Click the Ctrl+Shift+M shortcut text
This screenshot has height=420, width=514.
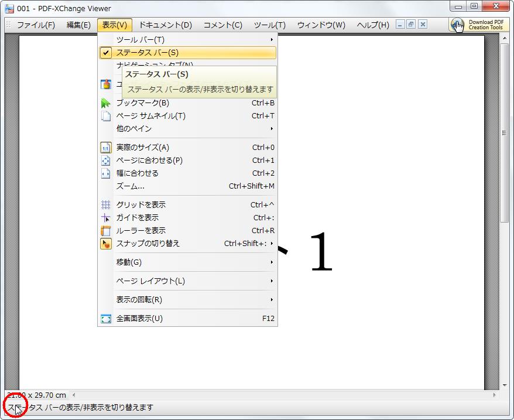[251, 186]
